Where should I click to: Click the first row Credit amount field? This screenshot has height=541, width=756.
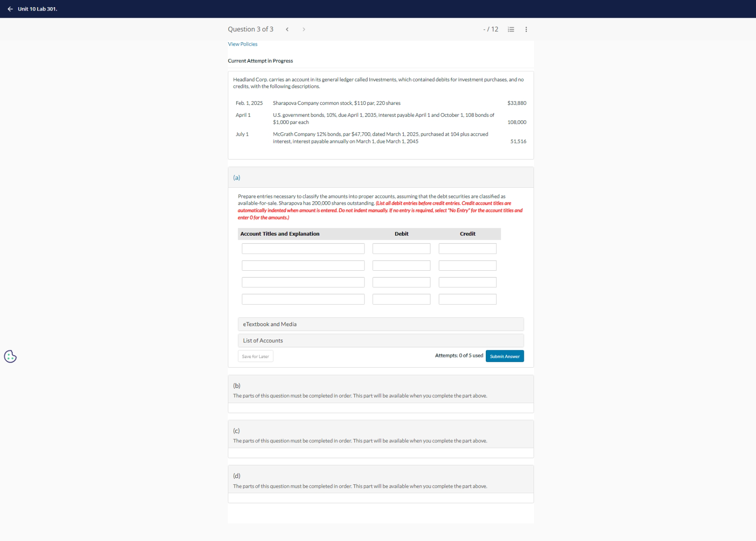tap(468, 249)
